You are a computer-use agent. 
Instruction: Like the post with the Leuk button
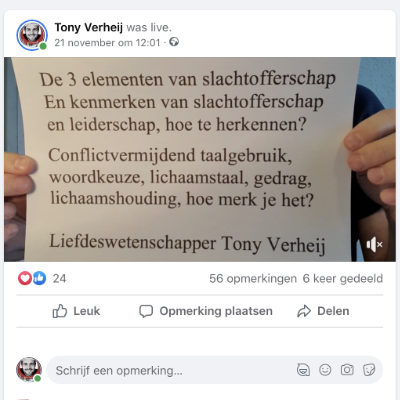pyautogui.click(x=76, y=311)
